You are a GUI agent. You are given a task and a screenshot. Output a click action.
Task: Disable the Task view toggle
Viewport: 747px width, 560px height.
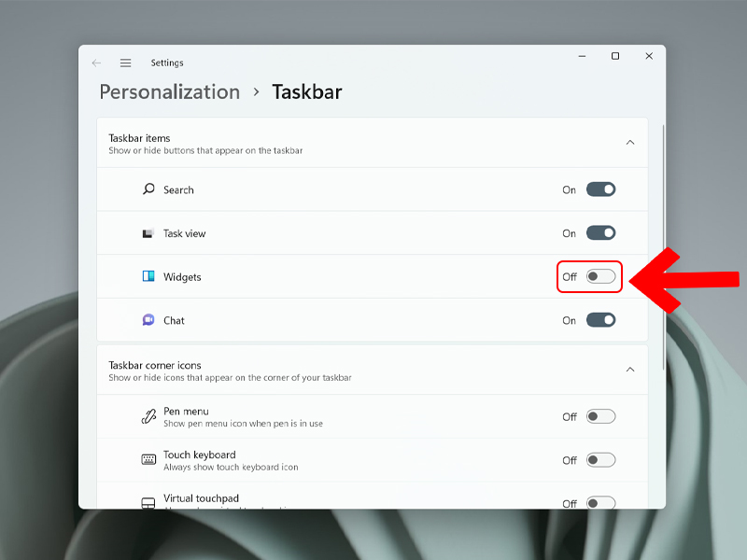click(600, 233)
